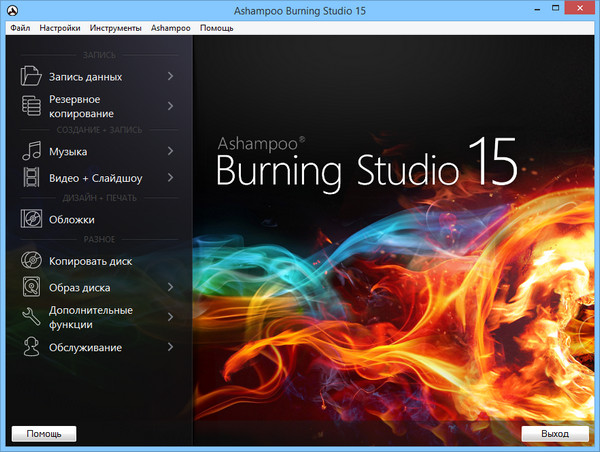
Task: Click the Резервное копирование backup icon
Action: point(31,107)
